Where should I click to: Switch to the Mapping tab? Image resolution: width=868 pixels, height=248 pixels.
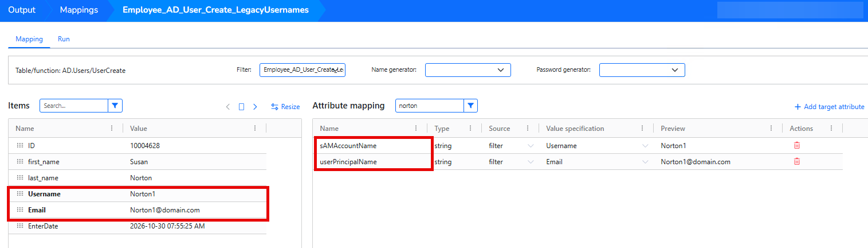[29, 39]
